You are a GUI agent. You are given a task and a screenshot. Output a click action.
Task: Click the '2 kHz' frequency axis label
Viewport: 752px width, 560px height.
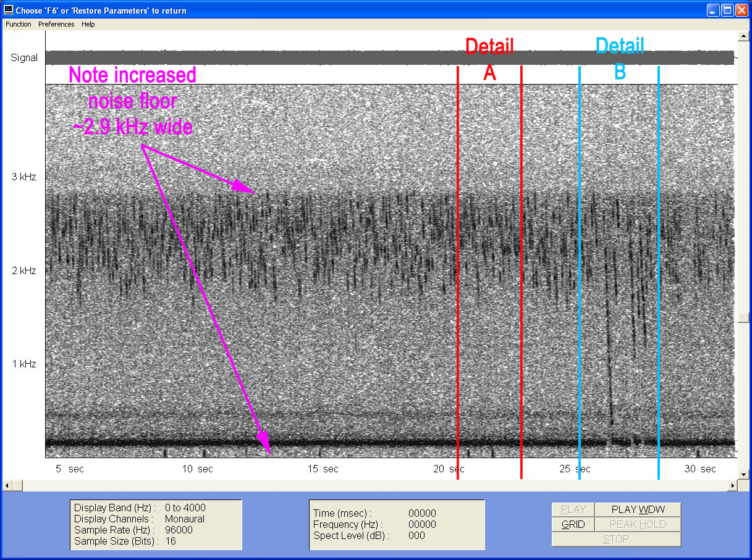[x=24, y=270]
